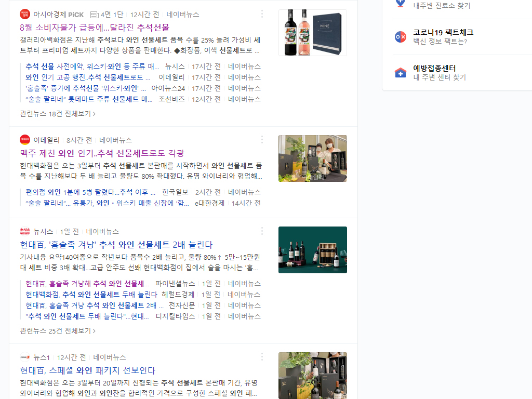Click 네이버뉴스 link in 한국일보 related row
The height and width of the screenshot is (399, 532).
(244, 192)
